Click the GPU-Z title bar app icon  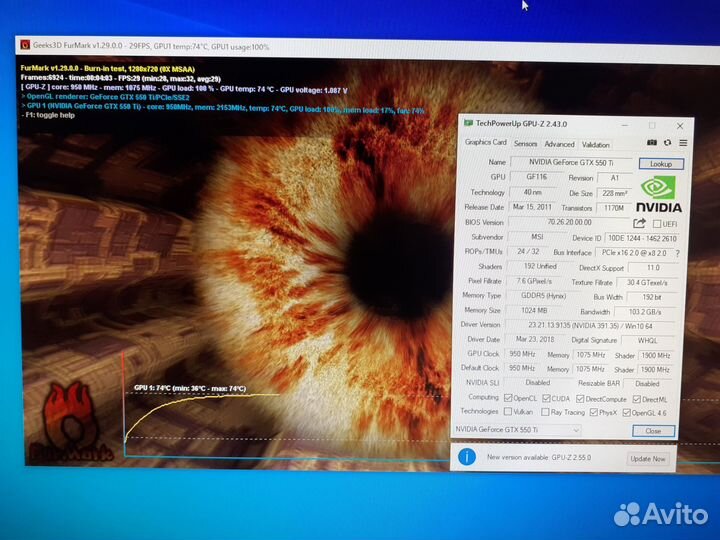468,123
